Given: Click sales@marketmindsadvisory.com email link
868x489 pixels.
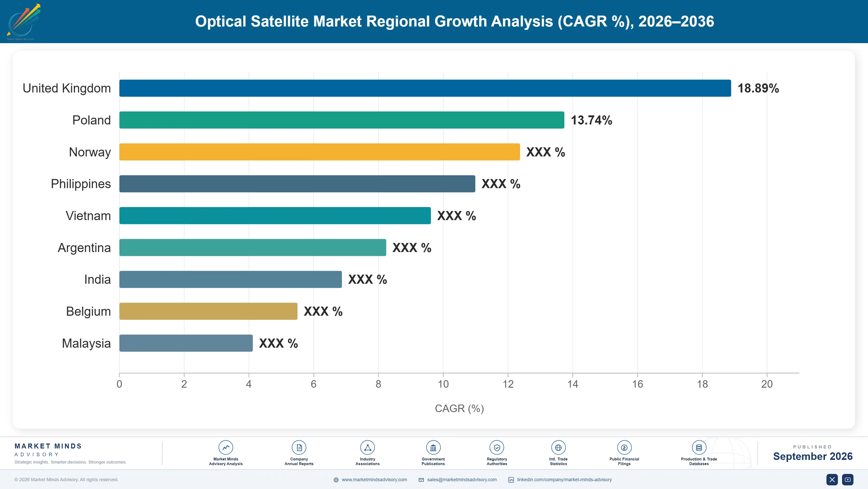Looking at the screenshot, I should pyautogui.click(x=462, y=480).
